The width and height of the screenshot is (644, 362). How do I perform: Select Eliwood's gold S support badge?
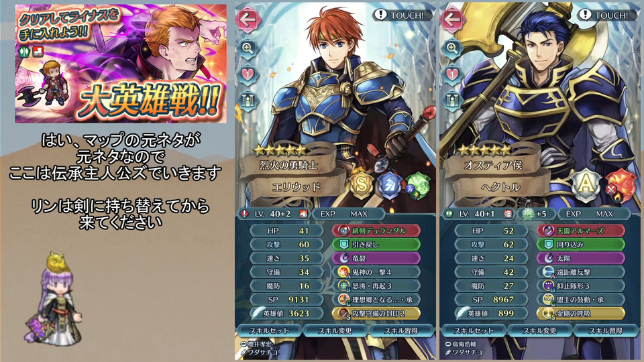tap(362, 185)
